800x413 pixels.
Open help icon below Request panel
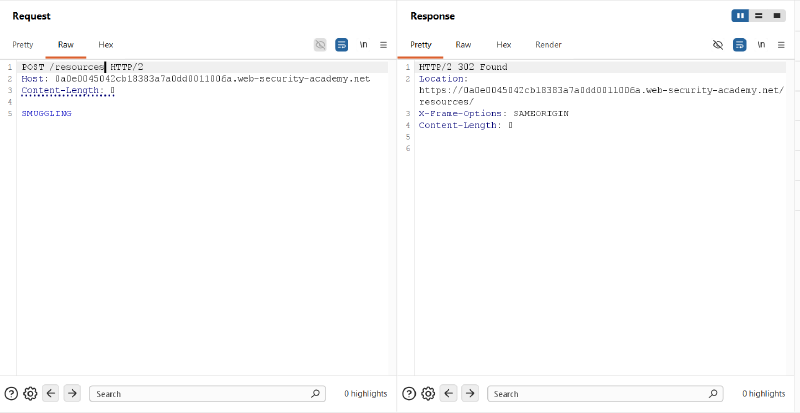click(11, 394)
